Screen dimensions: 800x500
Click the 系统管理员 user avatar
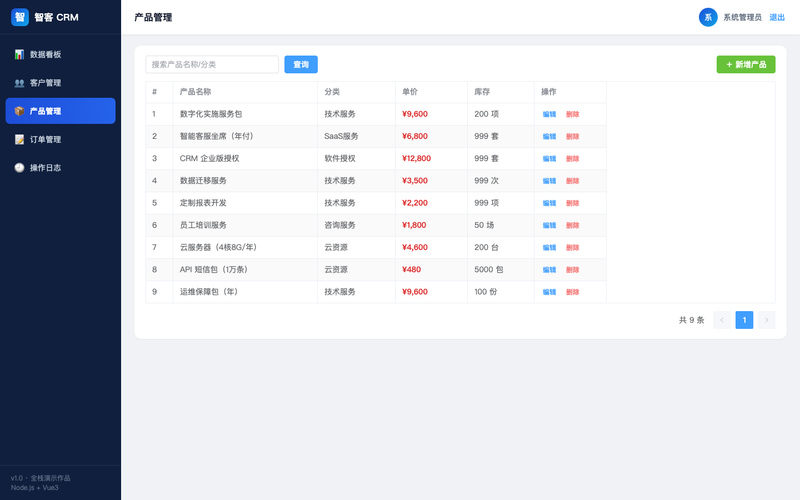[x=708, y=17]
